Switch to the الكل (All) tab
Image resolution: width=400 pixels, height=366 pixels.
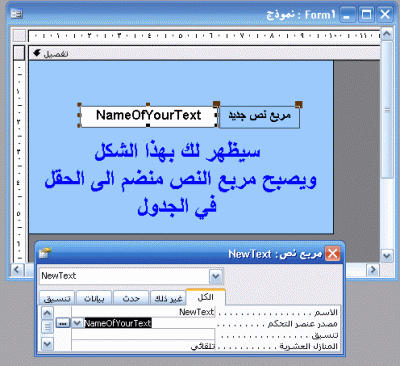(x=206, y=297)
